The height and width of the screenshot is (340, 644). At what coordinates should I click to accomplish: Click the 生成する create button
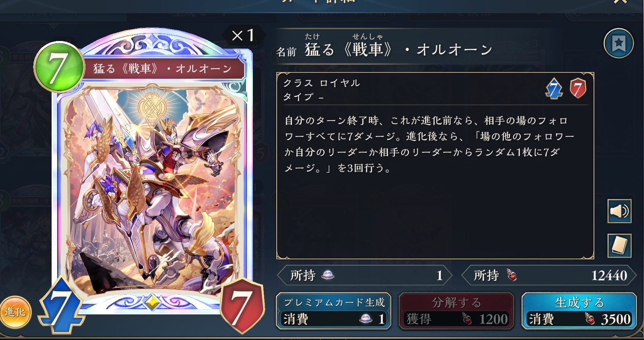tap(579, 311)
